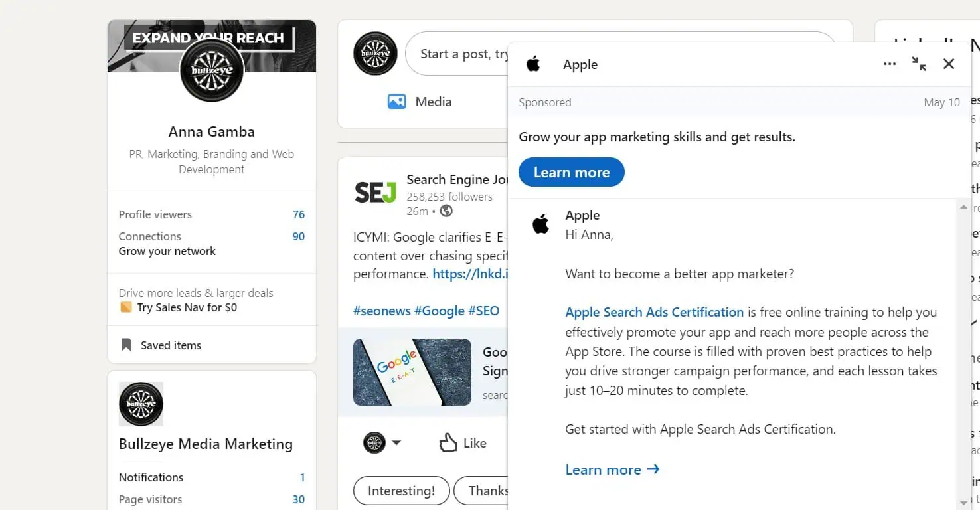Click the Apple logo in the message header
Image resolution: width=980 pixels, height=510 pixels.
click(x=533, y=64)
